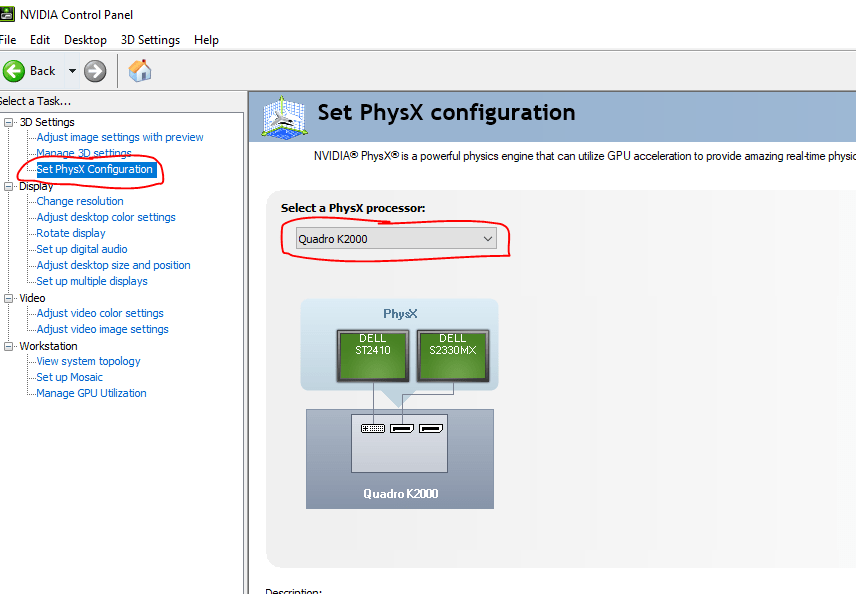Image resolution: width=856 pixels, height=594 pixels.
Task: Click the green Back arrow icon
Action: 14,71
